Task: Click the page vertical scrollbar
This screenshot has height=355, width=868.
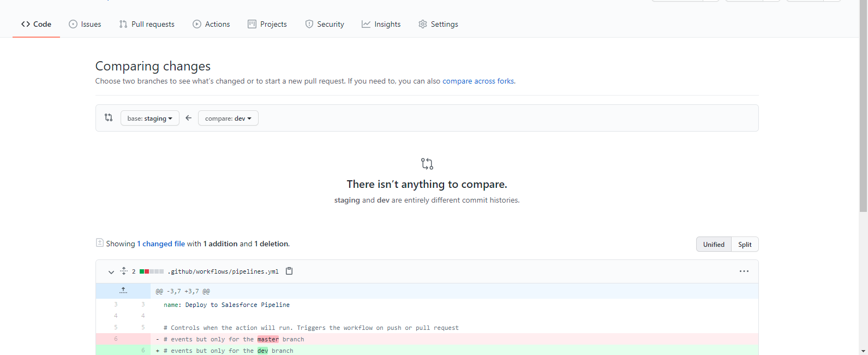Action: pyautogui.click(x=863, y=109)
